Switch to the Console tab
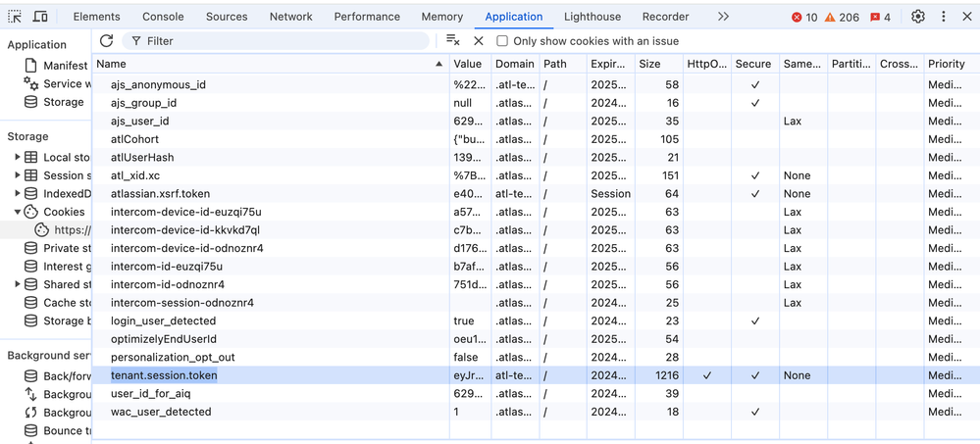The height and width of the screenshot is (444, 980). 163,17
